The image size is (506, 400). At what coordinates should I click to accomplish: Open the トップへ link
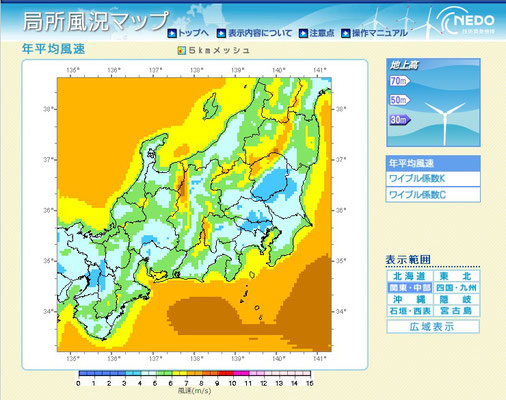click(193, 33)
